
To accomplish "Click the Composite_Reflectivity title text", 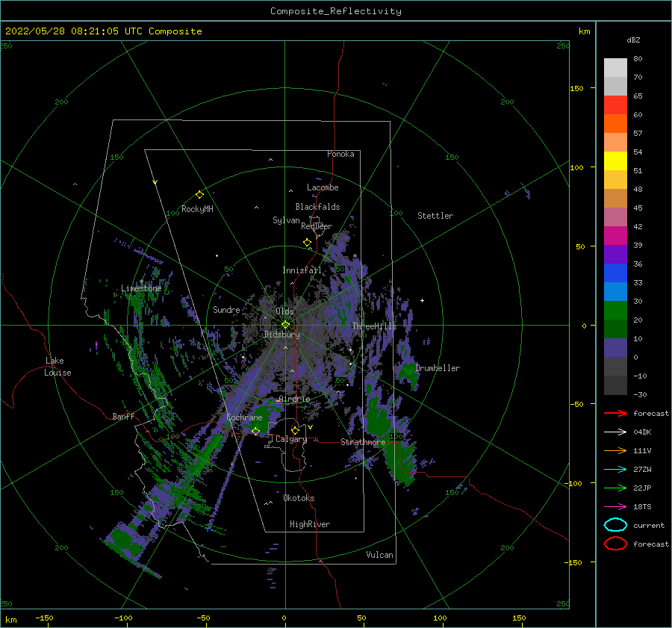I will pos(335,11).
